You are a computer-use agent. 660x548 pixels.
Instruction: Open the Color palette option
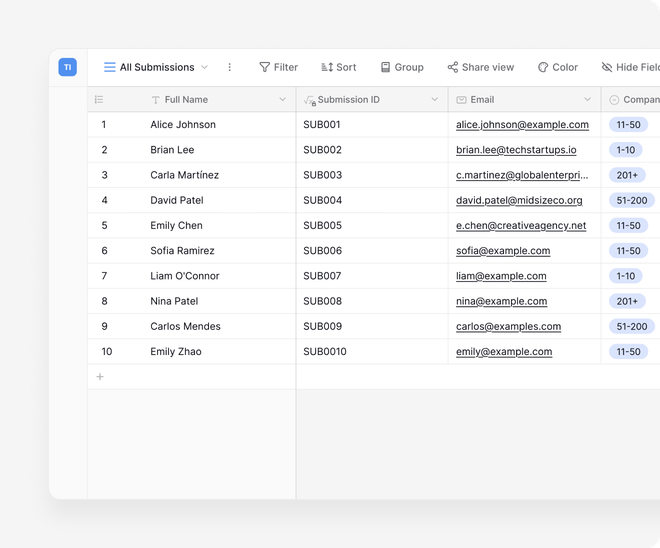[x=543, y=67]
